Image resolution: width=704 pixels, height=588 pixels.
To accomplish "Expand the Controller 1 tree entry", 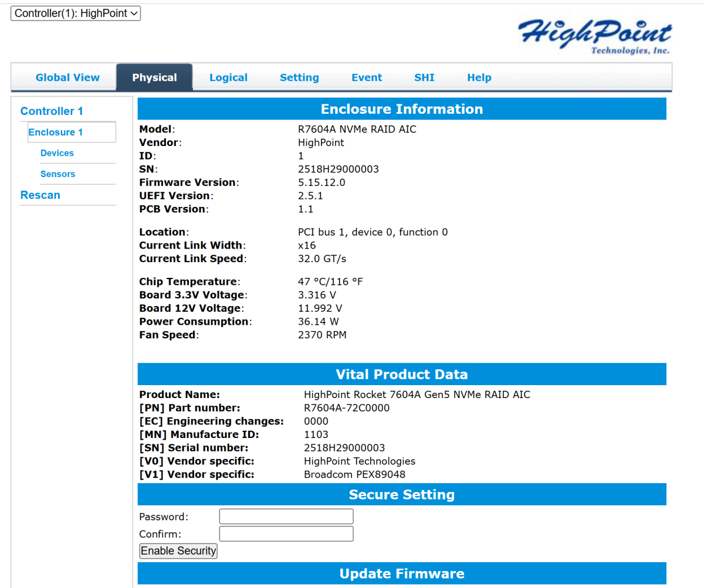I will (51, 111).
